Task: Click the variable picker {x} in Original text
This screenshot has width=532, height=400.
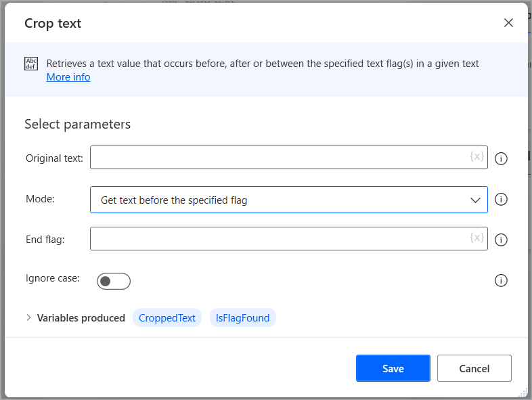Action: pos(476,157)
